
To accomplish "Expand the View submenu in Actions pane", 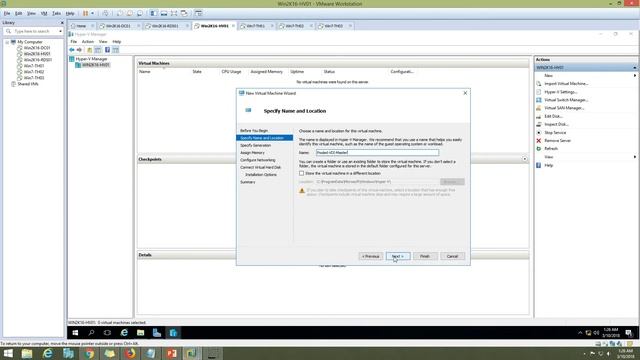I will pyautogui.click(x=635, y=157).
